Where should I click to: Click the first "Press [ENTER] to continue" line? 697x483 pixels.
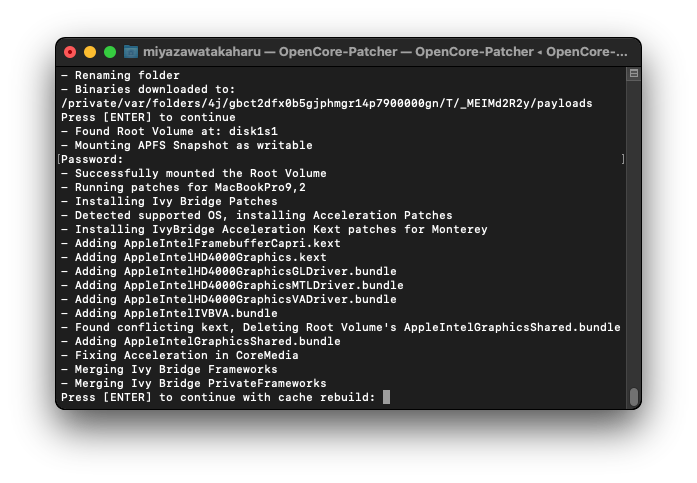pos(148,117)
